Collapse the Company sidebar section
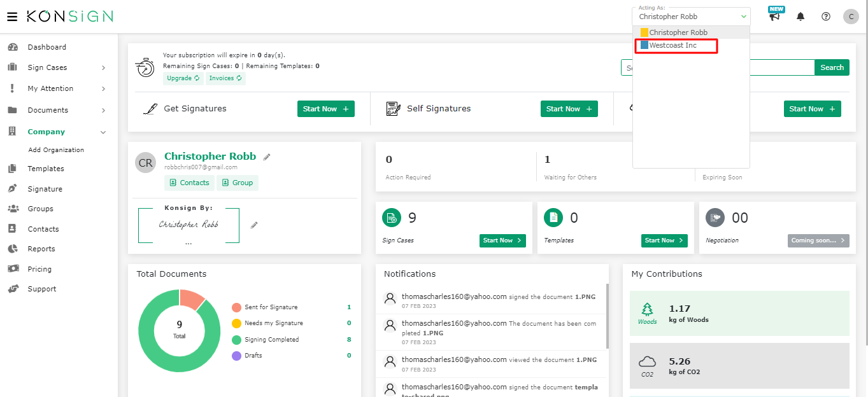868x397 pixels. (x=103, y=132)
